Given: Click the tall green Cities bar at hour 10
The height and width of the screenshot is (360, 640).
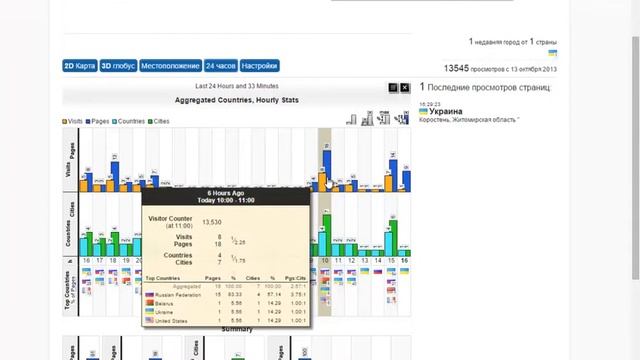Looking at the screenshot, I should [x=327, y=236].
